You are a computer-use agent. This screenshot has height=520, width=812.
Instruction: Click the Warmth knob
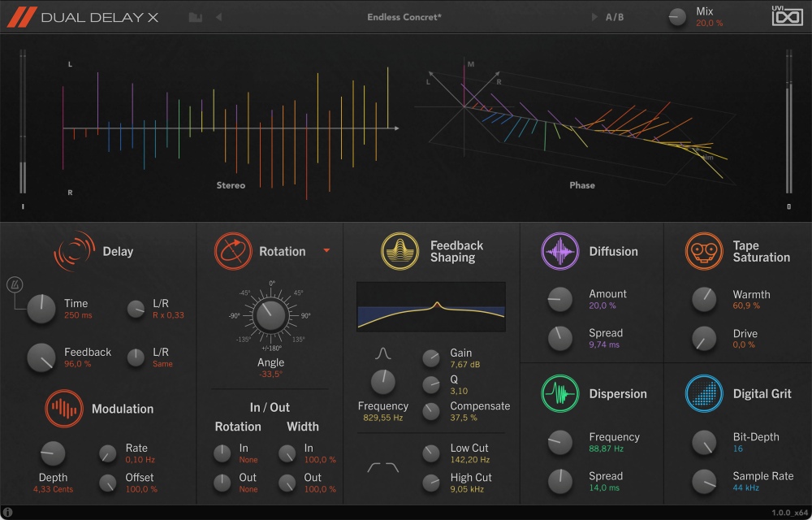[x=704, y=299]
